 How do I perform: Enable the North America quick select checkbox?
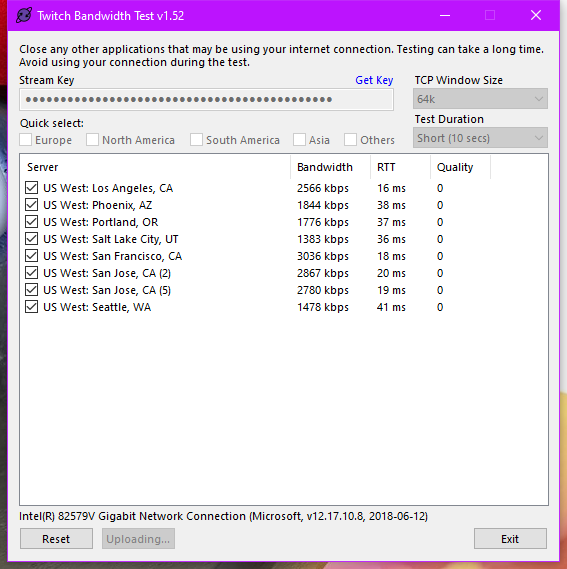point(92,140)
